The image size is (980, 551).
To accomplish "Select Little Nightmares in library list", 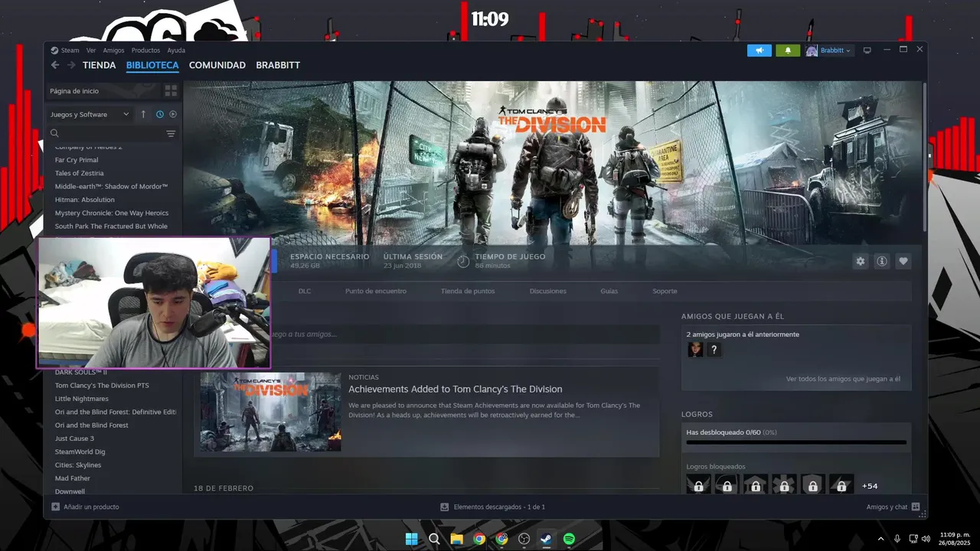I will tap(82, 399).
